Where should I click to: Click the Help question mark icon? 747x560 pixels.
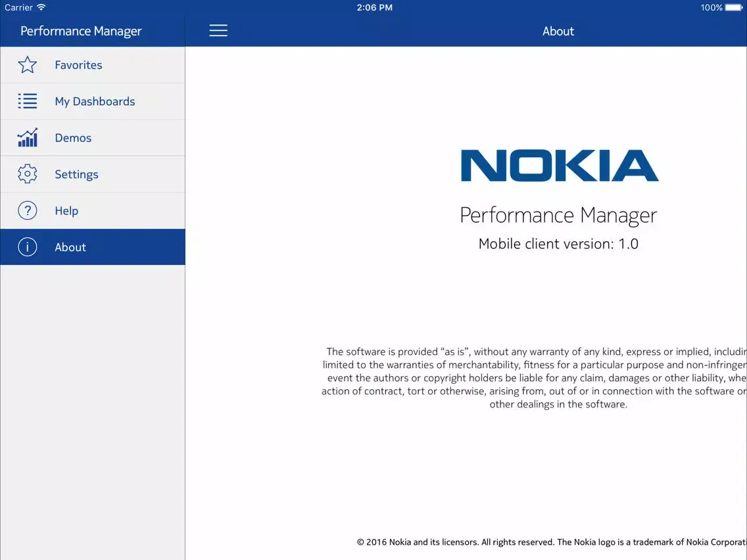point(28,211)
